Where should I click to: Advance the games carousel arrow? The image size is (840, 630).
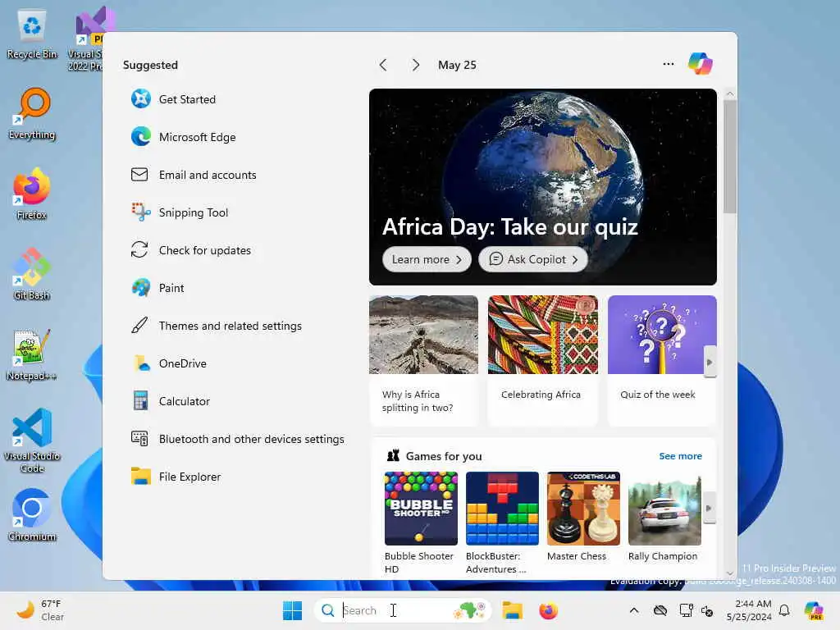709,507
